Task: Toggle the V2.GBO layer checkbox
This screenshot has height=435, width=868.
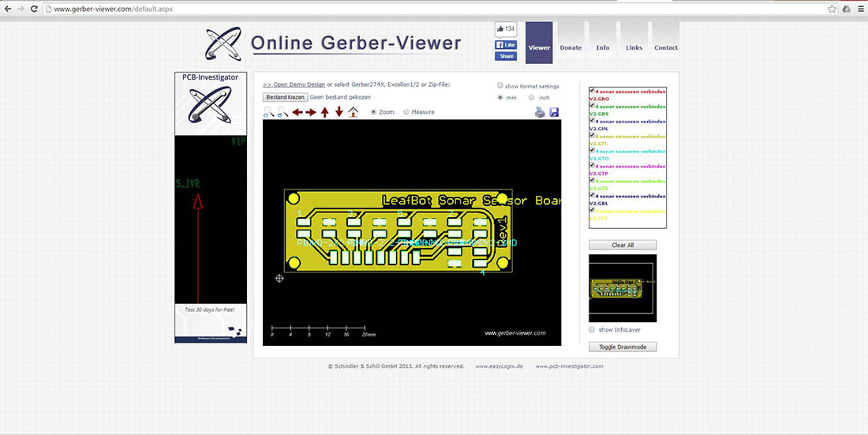Action: [x=592, y=90]
